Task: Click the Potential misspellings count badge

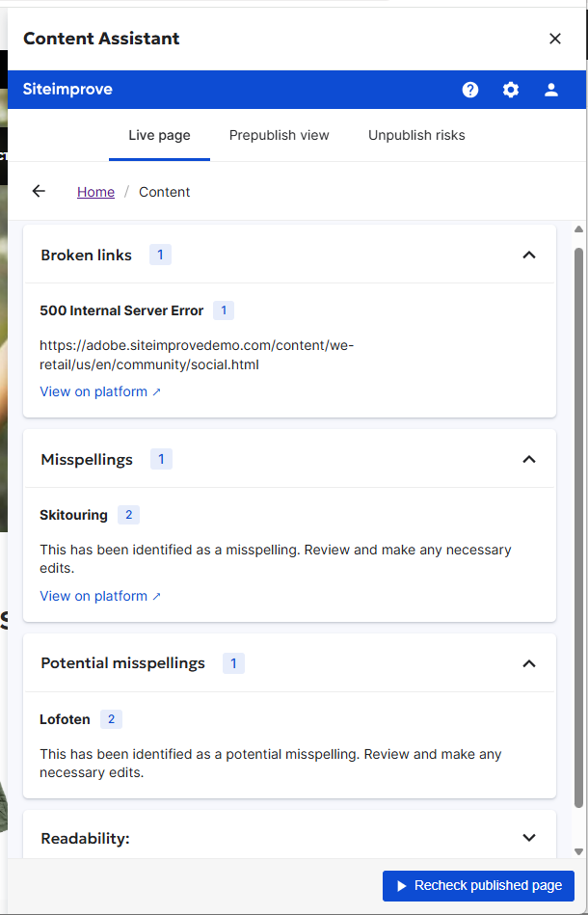Action: tap(233, 663)
